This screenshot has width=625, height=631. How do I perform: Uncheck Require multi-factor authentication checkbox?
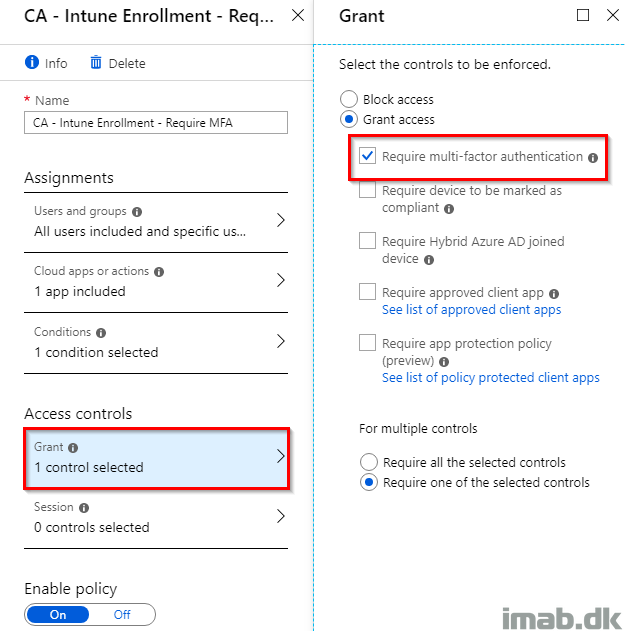pyautogui.click(x=367, y=156)
